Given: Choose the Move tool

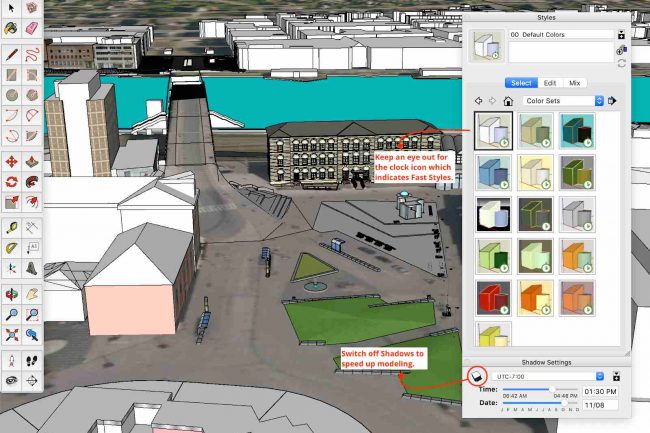Looking at the screenshot, I should 11,162.
